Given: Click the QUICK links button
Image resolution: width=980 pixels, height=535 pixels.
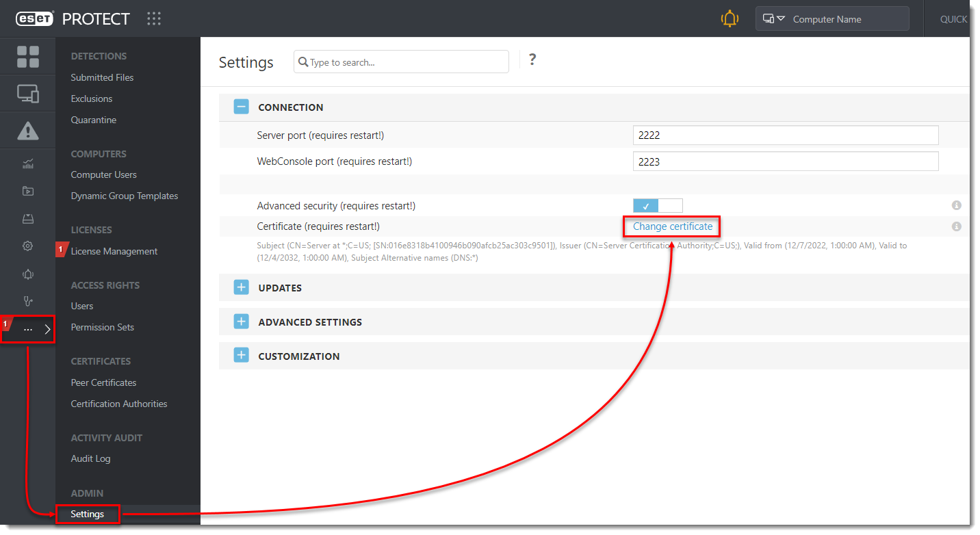Looking at the screenshot, I should point(953,19).
